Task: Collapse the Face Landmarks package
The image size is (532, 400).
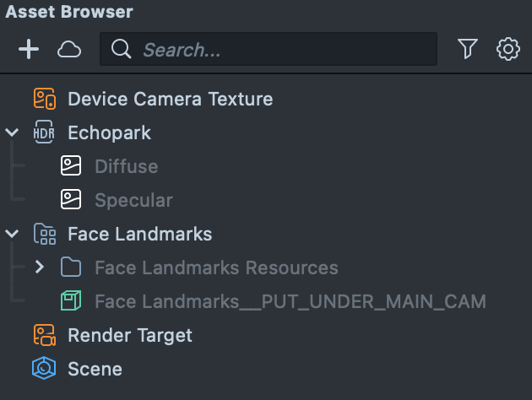Action: point(12,234)
